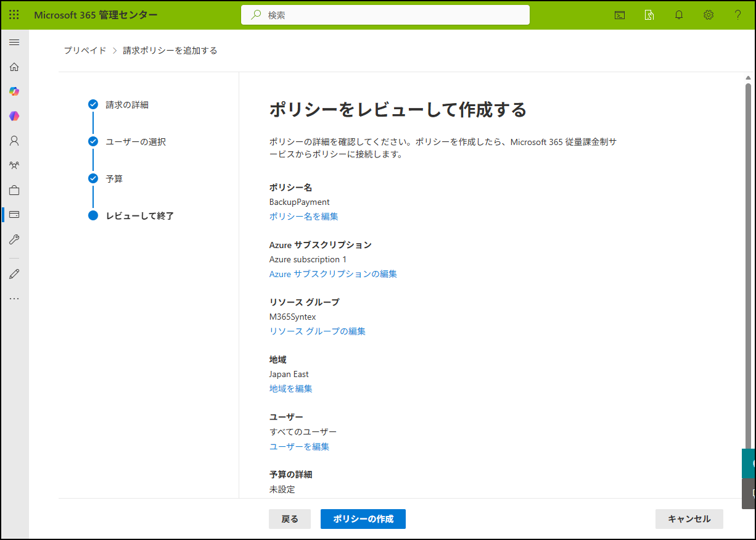Image resolution: width=756 pixels, height=540 pixels.
Task: Click Azure サブスクリプションの編集 link
Action: pyautogui.click(x=333, y=274)
